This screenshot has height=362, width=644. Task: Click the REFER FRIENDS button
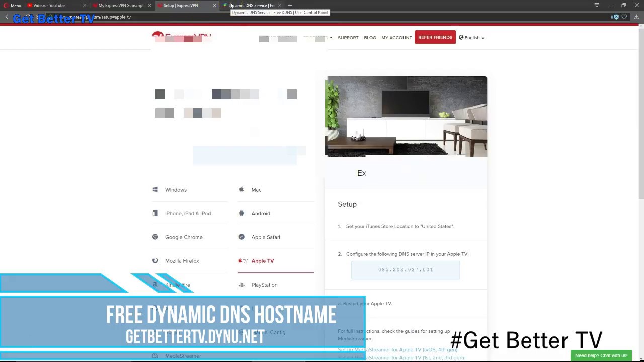435,37
